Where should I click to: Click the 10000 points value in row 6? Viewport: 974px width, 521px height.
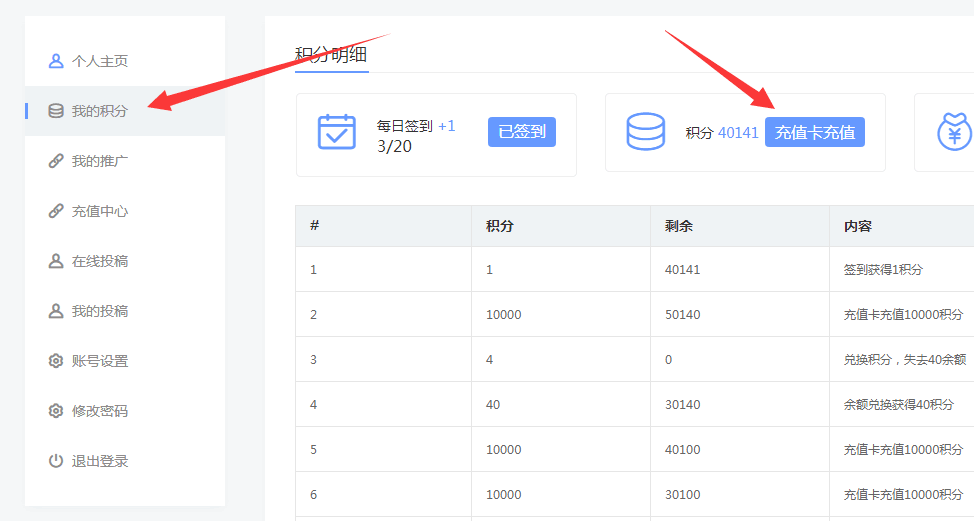click(504, 495)
